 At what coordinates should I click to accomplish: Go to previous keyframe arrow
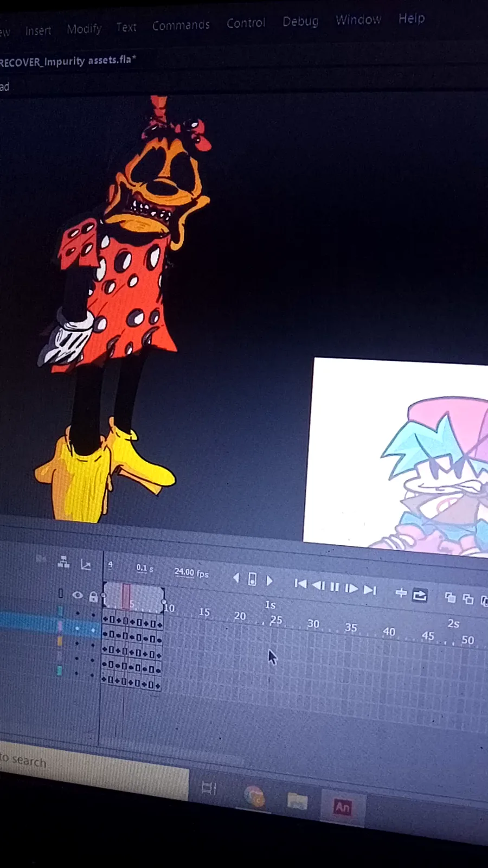pos(236,578)
